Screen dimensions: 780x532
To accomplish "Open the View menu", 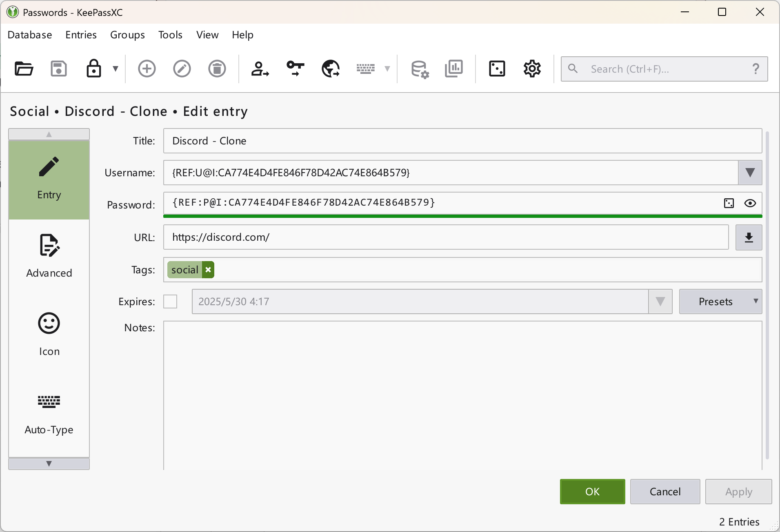I will click(207, 35).
